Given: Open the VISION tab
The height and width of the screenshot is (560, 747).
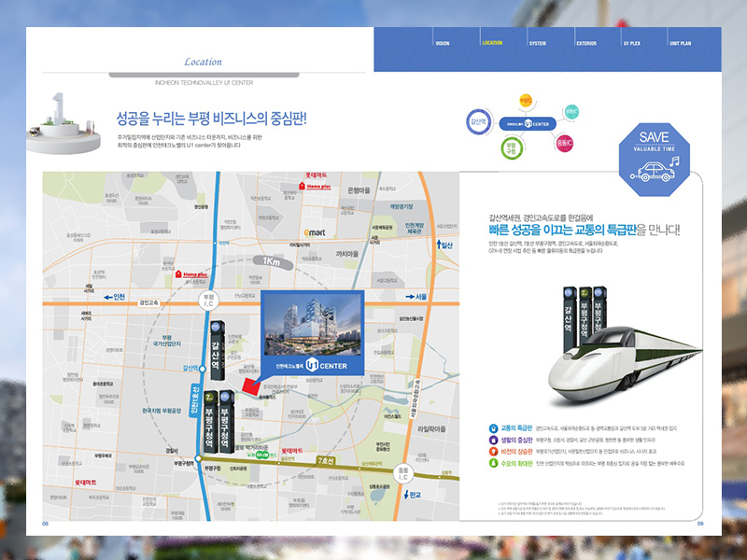Looking at the screenshot, I should (x=442, y=43).
